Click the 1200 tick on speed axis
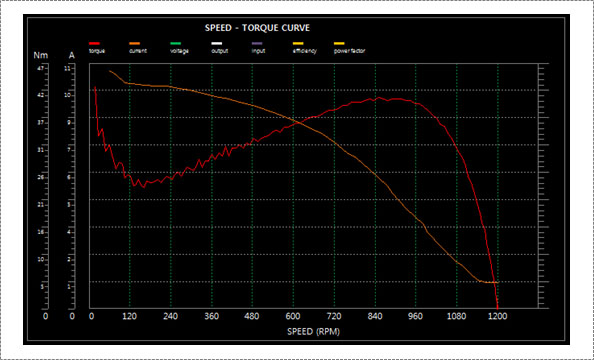The height and width of the screenshot is (360, 594). point(497,316)
